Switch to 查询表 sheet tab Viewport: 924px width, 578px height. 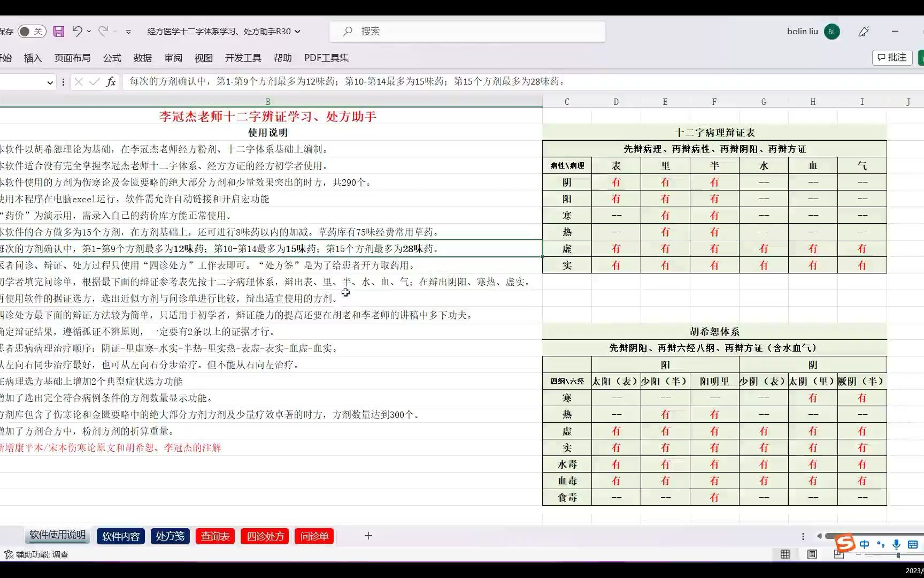click(x=215, y=536)
